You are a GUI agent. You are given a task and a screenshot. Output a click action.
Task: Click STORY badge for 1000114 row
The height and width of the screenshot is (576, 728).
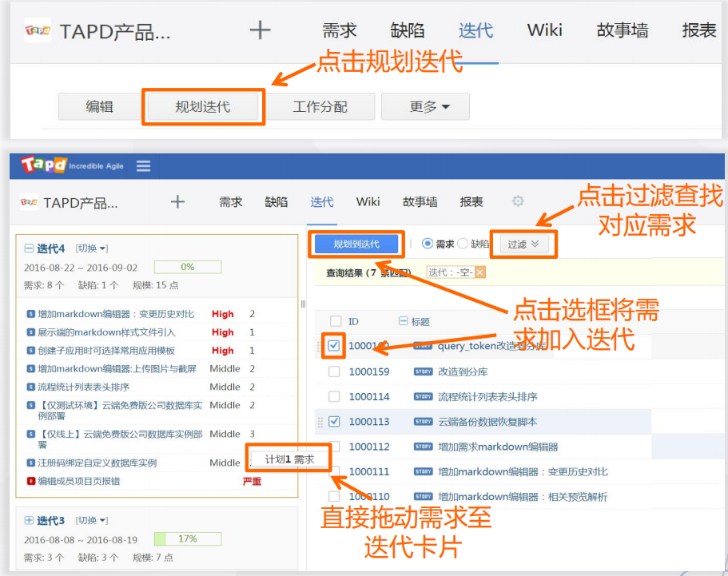click(x=423, y=397)
